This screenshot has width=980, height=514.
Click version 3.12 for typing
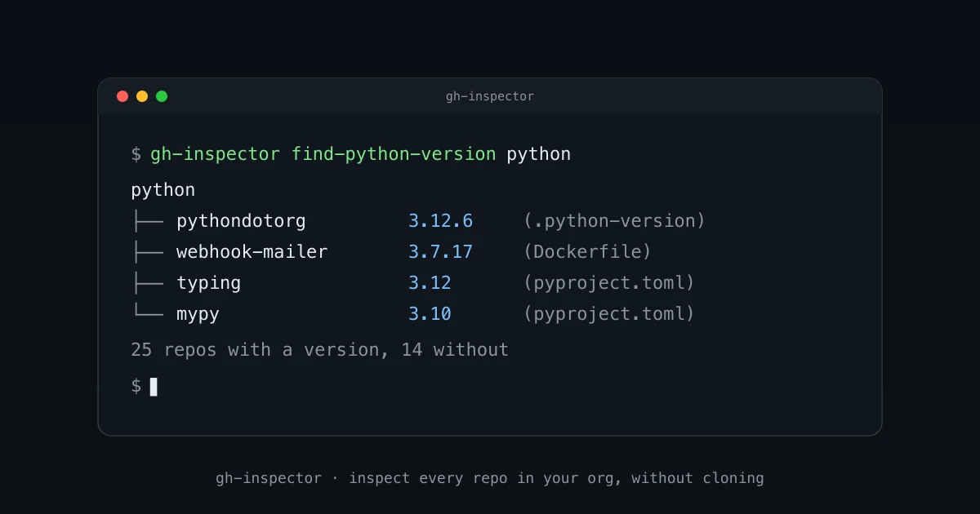430,283
